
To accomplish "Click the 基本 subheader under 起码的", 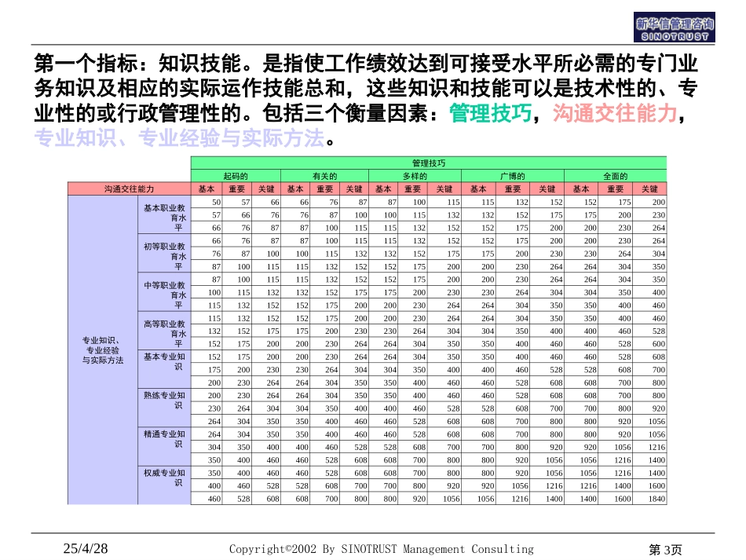I will click(207, 188).
